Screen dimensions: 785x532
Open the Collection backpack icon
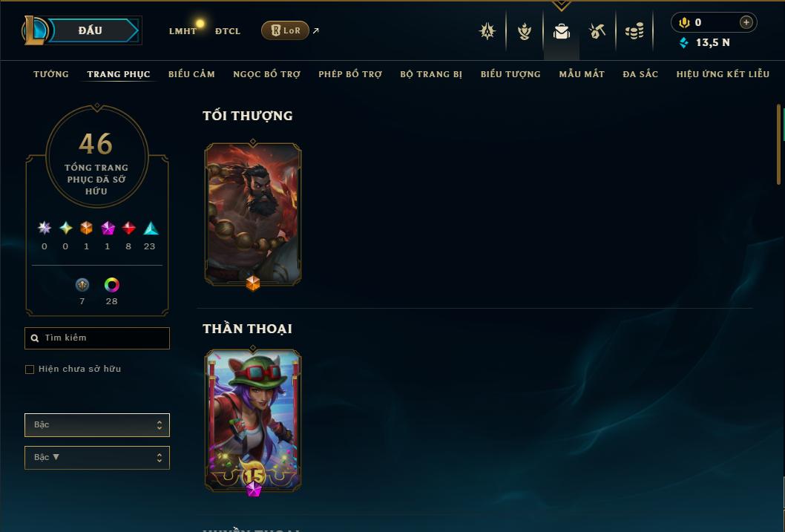[561, 31]
